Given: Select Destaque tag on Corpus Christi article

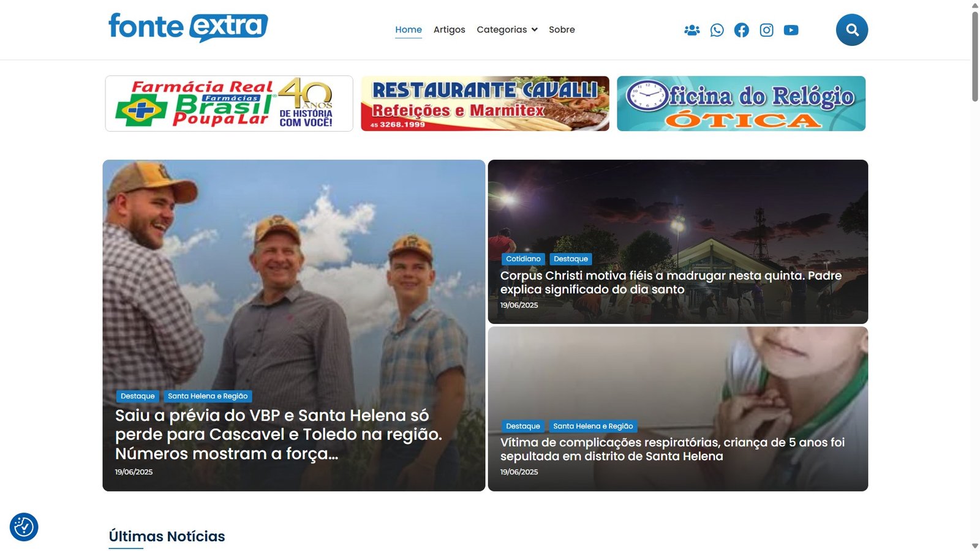Looking at the screenshot, I should pos(571,259).
